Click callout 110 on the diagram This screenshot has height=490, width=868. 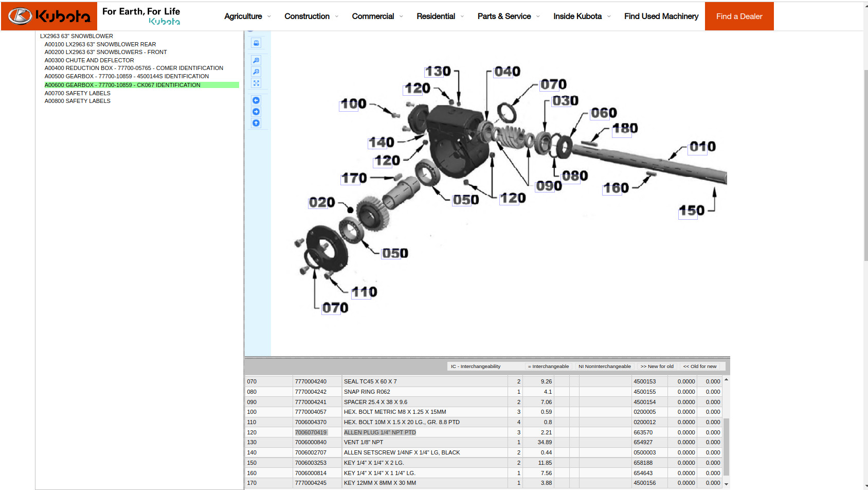(x=364, y=292)
